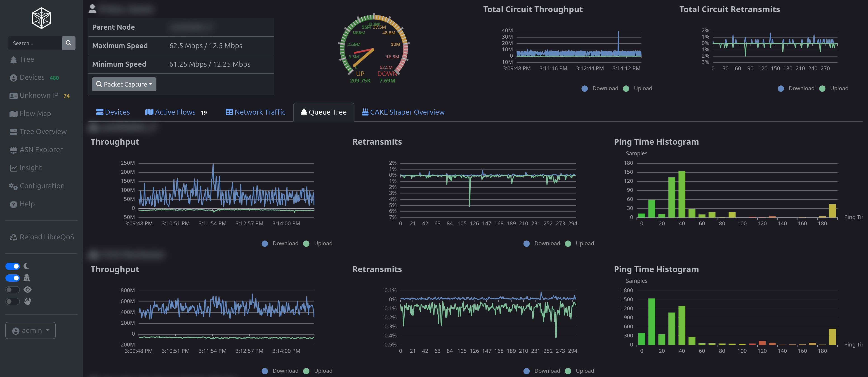
Task: Click the Reload LibreQoS icon
Action: tap(14, 237)
